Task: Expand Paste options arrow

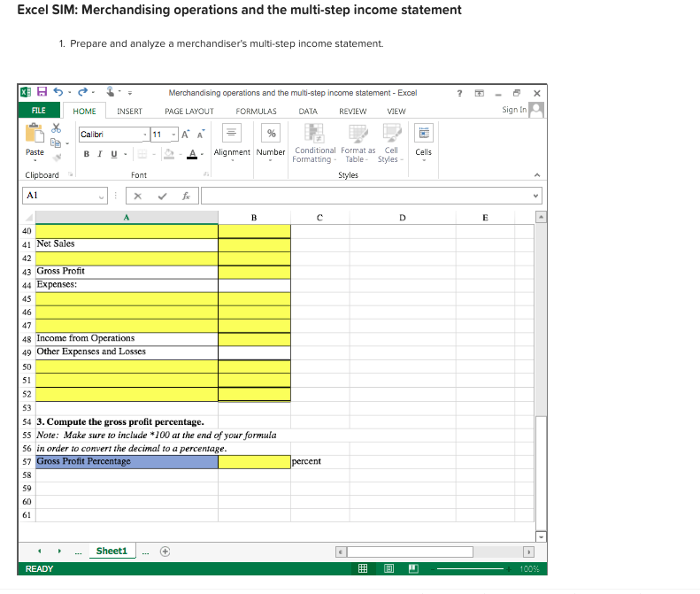Action: [x=35, y=160]
